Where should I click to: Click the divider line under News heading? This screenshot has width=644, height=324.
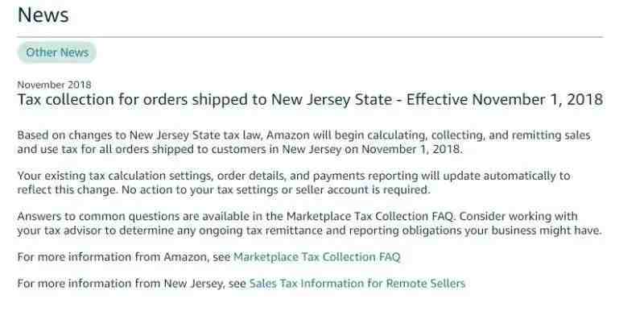tap(310, 37)
